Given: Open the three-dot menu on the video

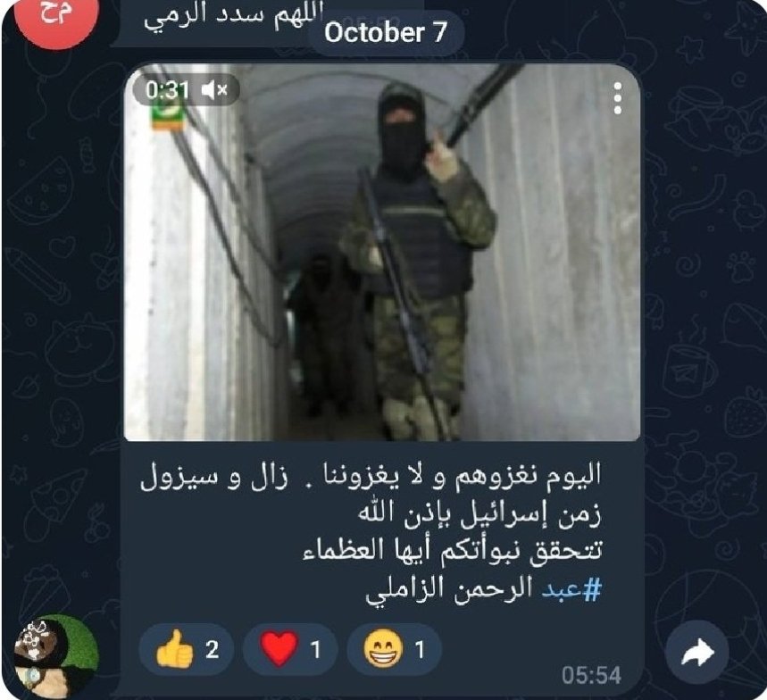Looking at the screenshot, I should [618, 98].
